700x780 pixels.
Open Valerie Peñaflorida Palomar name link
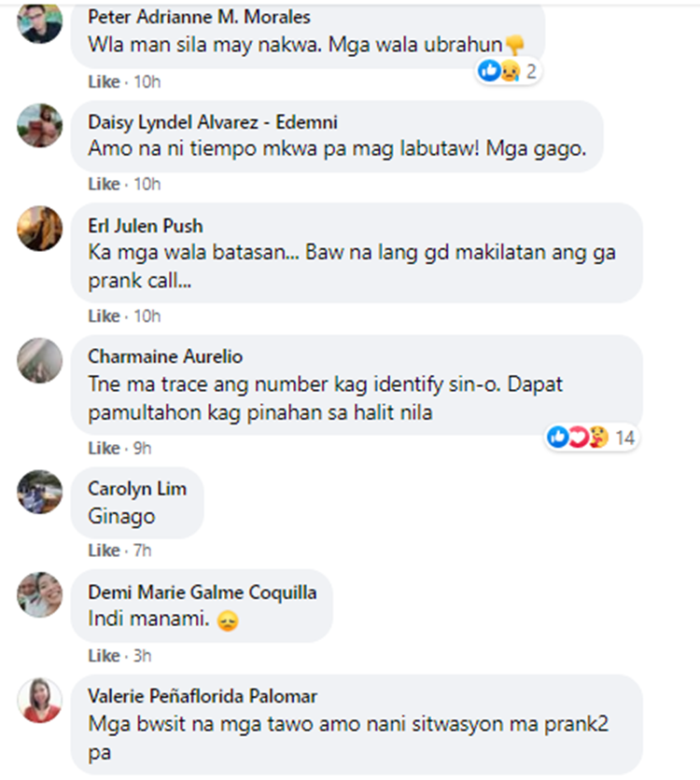(x=203, y=696)
